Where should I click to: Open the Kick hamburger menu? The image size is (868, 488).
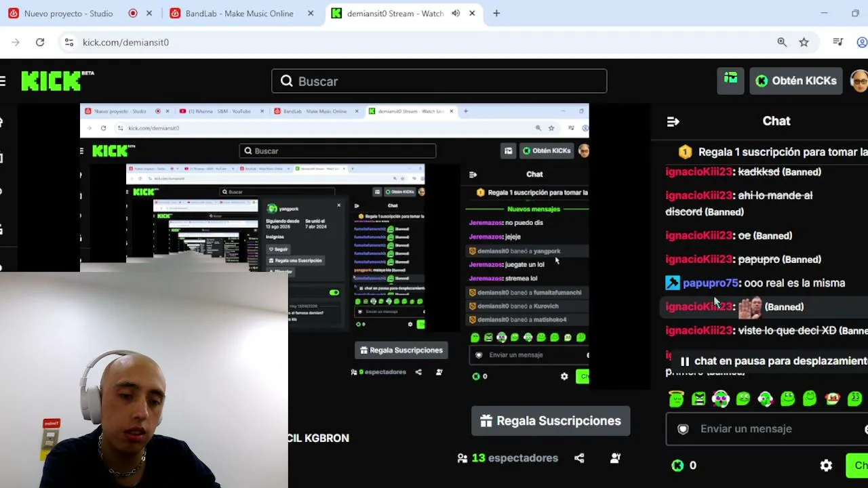pos(3,81)
